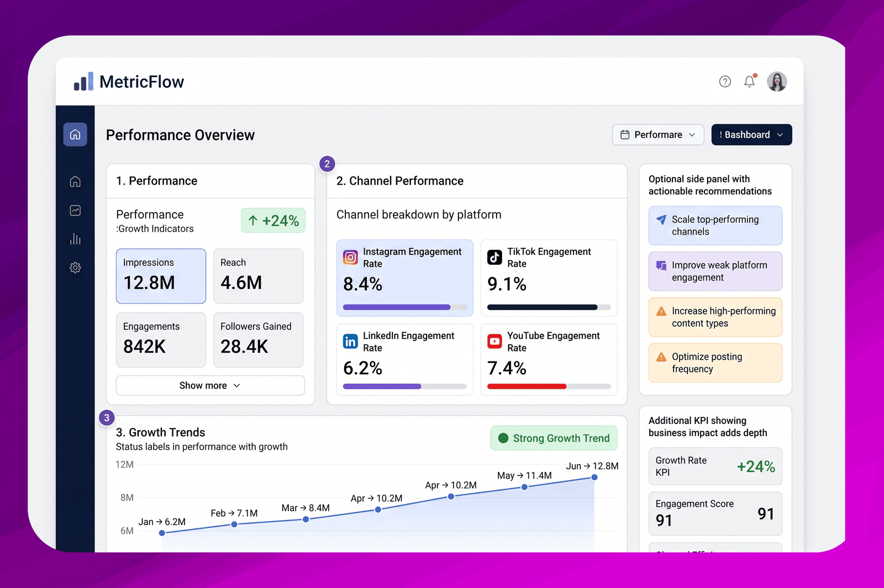Click the 12M axis label on the chart

(124, 465)
